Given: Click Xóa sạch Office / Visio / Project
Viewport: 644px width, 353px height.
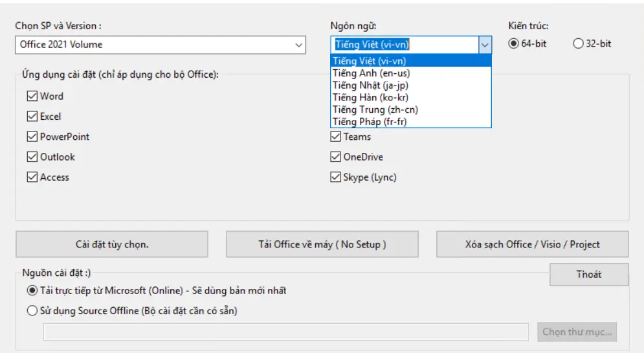Looking at the screenshot, I should tap(532, 244).
